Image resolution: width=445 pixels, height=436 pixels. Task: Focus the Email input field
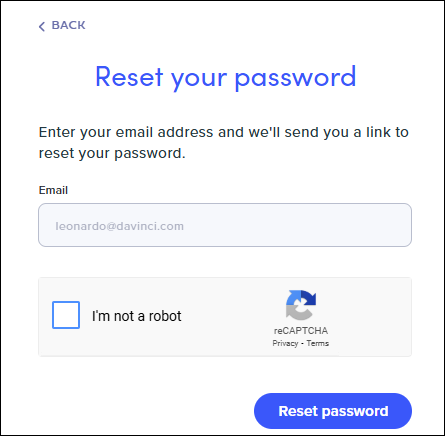[225, 225]
